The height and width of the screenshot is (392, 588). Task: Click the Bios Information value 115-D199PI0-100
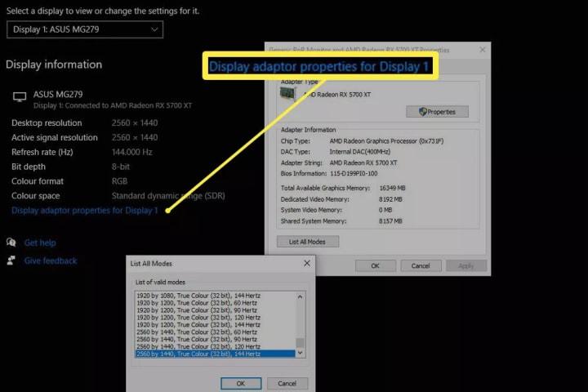click(354, 173)
